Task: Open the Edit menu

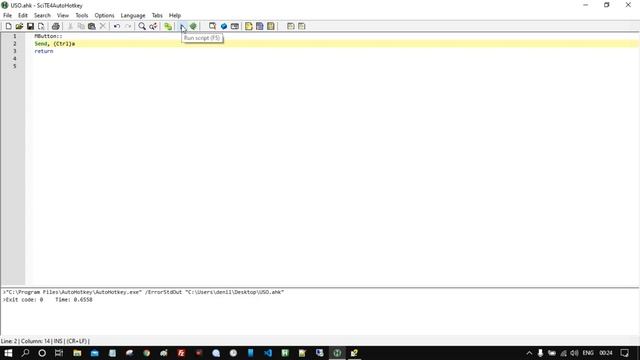Action: (23, 16)
